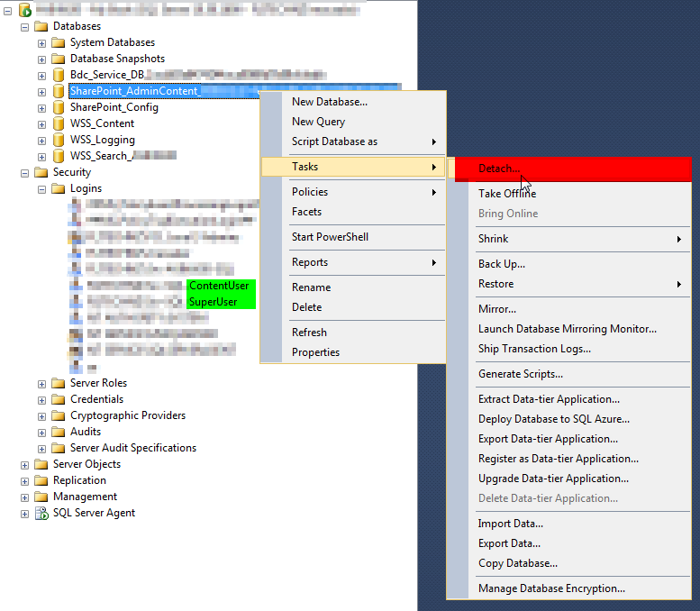The image size is (700, 611).
Task: Click the Server Roles folder icon
Action: click(58, 383)
